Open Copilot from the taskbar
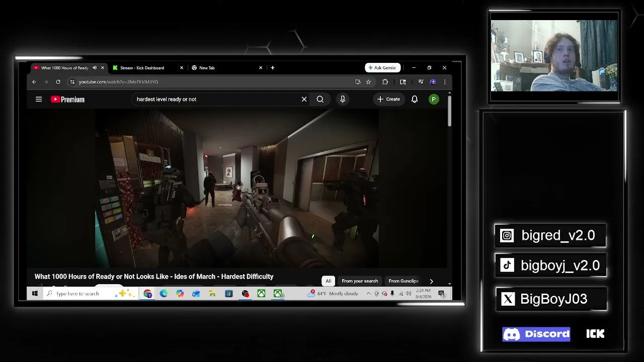644x362 pixels. click(x=180, y=294)
